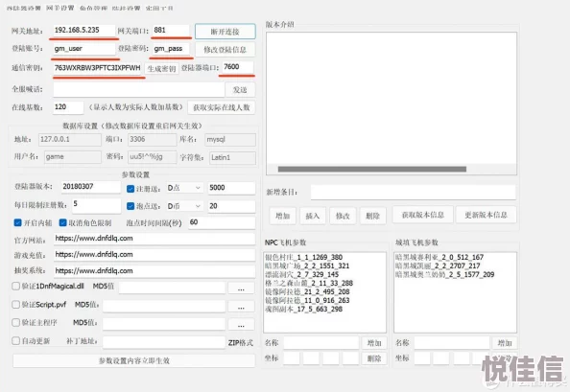
Task: Click the 修改 button
Action: (343, 216)
